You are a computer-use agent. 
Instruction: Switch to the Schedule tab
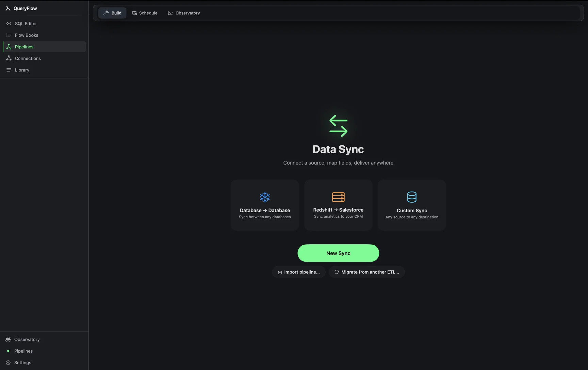point(145,13)
